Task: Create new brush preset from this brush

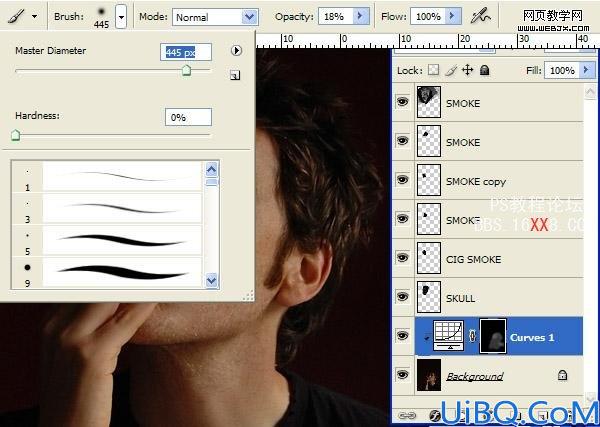Action: [235, 75]
